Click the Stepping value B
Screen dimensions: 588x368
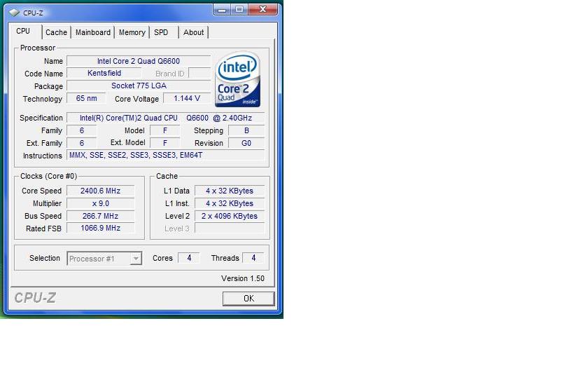[246, 130]
